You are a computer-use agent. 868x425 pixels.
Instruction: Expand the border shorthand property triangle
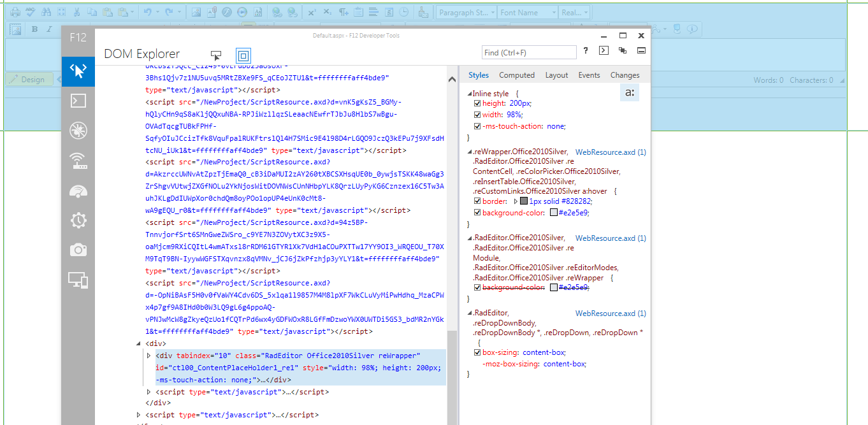[x=516, y=201]
